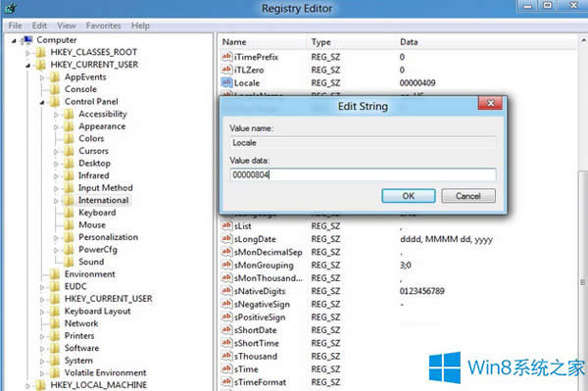Select PowerCfg key in tree

97,250
